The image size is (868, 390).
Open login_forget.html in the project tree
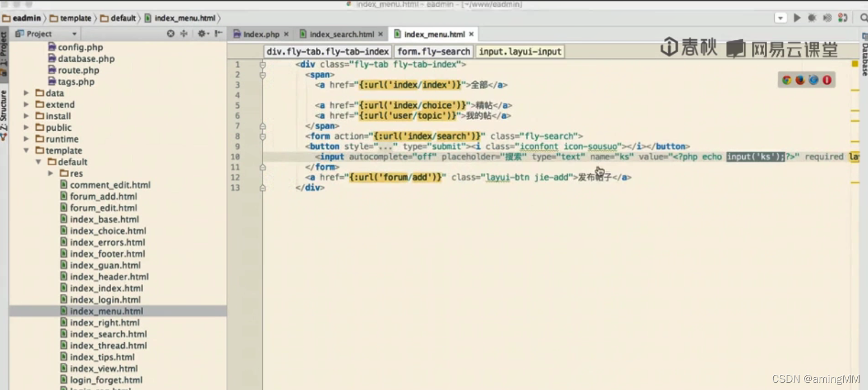102,380
